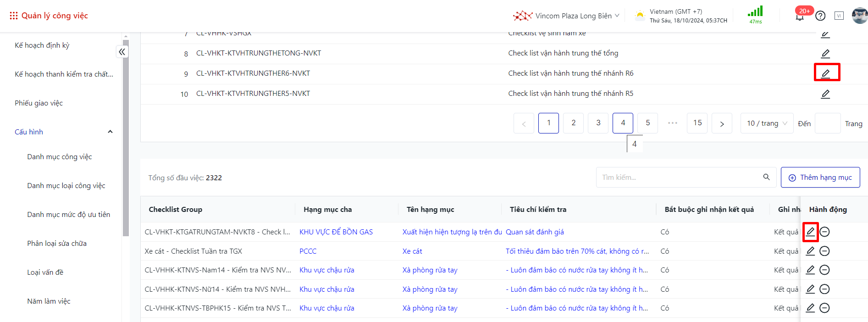Open the notifications bell icon
868x322 pixels.
(x=800, y=17)
